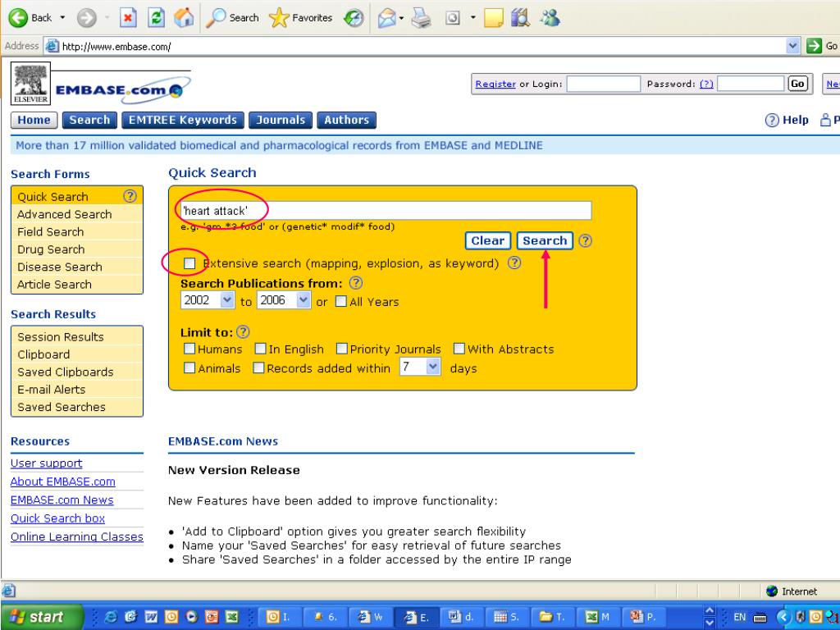Image resolution: width=840 pixels, height=630 pixels.
Task: Click the green Go arrow in address bar
Action: pos(815,46)
